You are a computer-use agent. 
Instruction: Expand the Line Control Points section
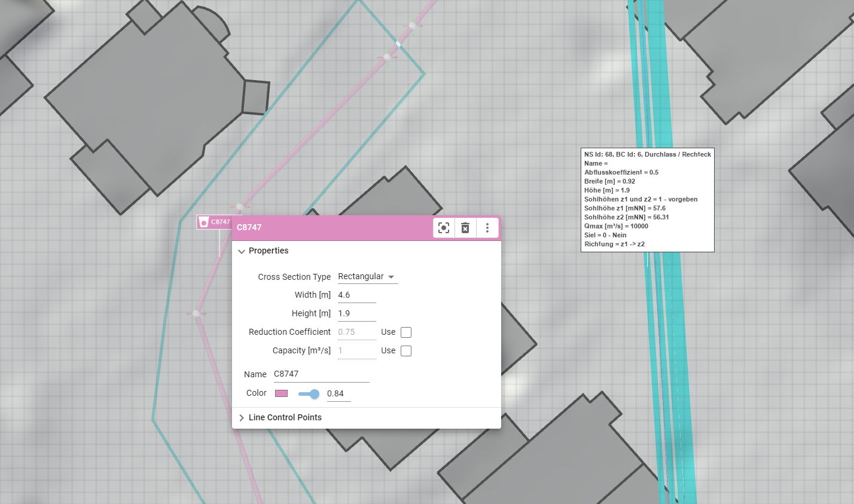242,418
